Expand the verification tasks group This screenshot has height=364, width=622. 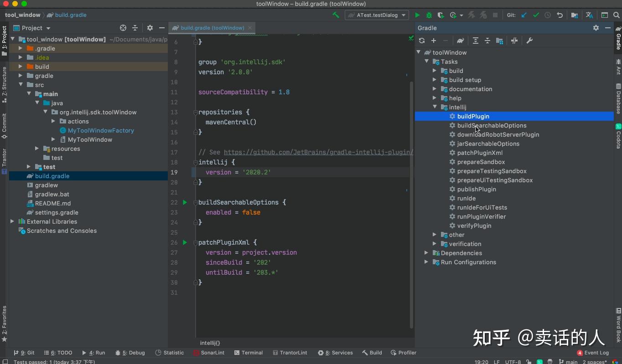click(x=435, y=244)
